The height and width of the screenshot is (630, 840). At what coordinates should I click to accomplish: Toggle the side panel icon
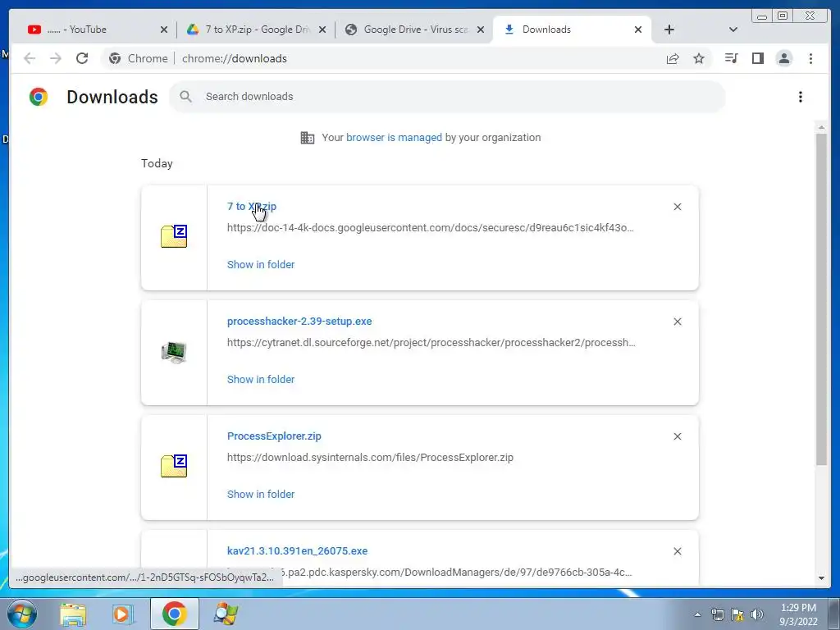click(757, 58)
